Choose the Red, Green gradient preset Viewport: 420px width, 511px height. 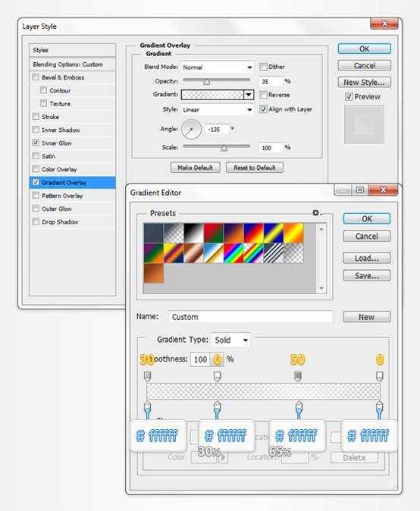(214, 233)
